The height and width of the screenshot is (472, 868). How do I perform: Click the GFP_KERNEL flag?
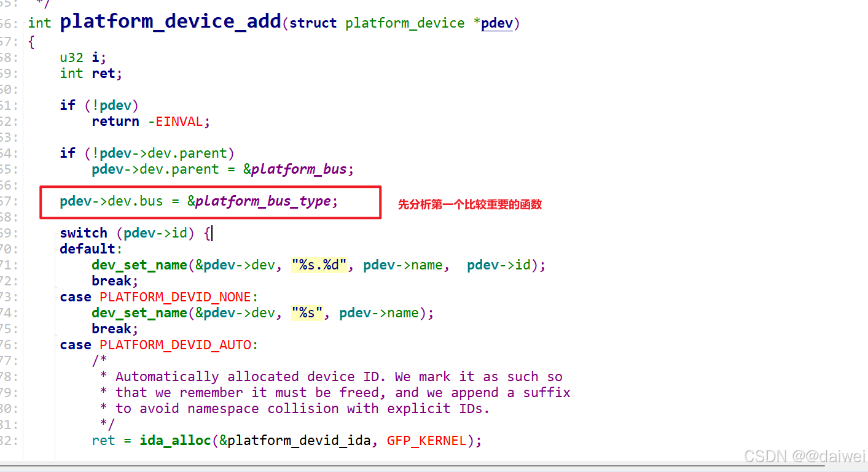click(427, 441)
